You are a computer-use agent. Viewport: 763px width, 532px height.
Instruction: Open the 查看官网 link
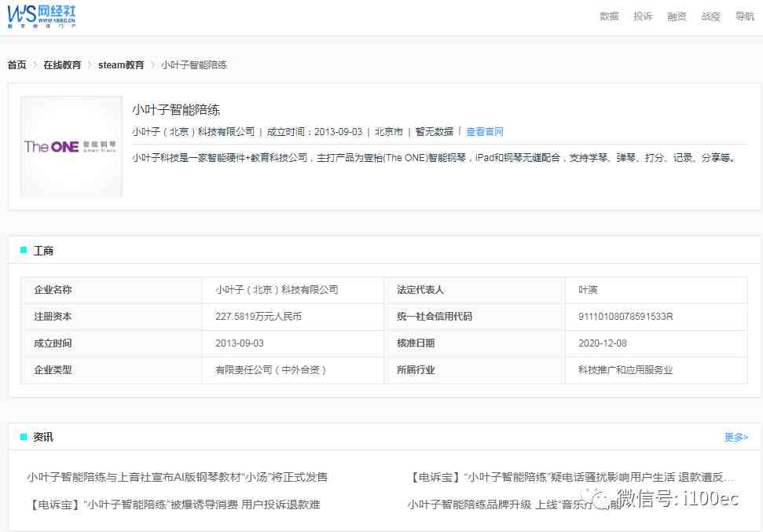point(485,131)
